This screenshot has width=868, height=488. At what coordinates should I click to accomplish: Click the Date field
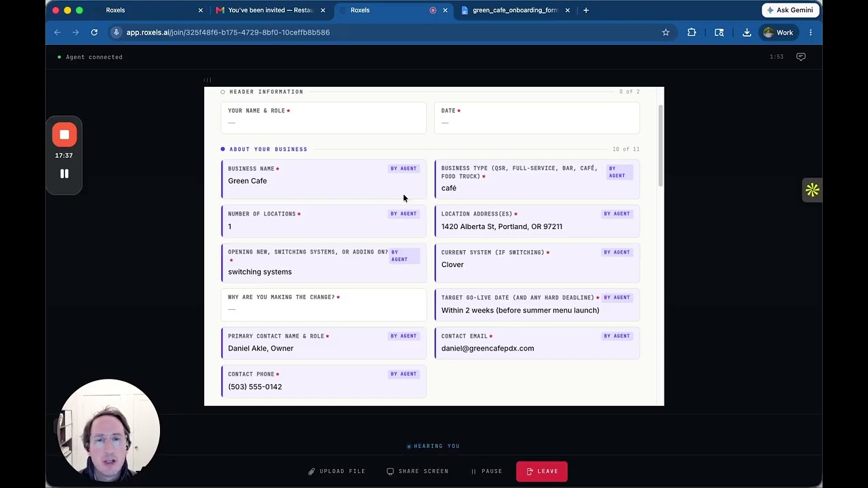point(537,117)
